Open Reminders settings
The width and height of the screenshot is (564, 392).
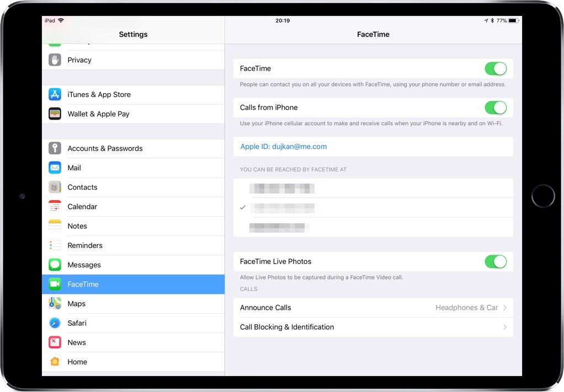pyautogui.click(x=133, y=245)
